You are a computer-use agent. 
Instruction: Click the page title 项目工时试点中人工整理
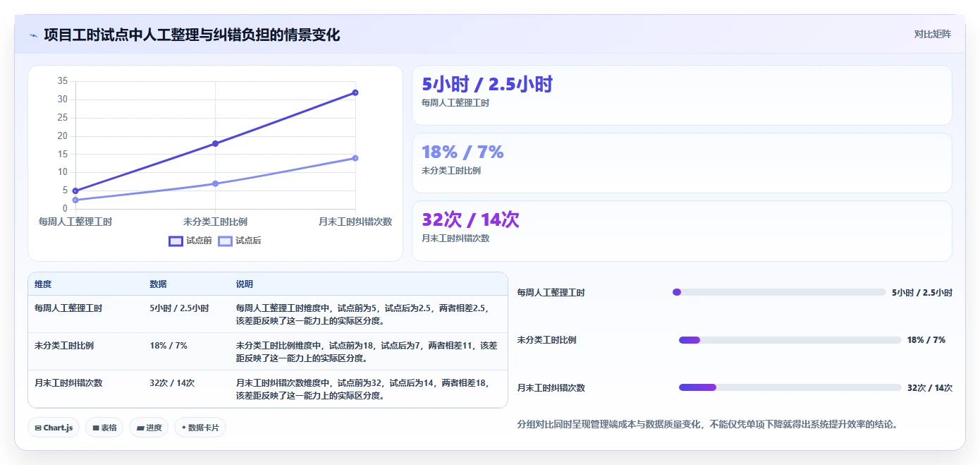pos(192,35)
